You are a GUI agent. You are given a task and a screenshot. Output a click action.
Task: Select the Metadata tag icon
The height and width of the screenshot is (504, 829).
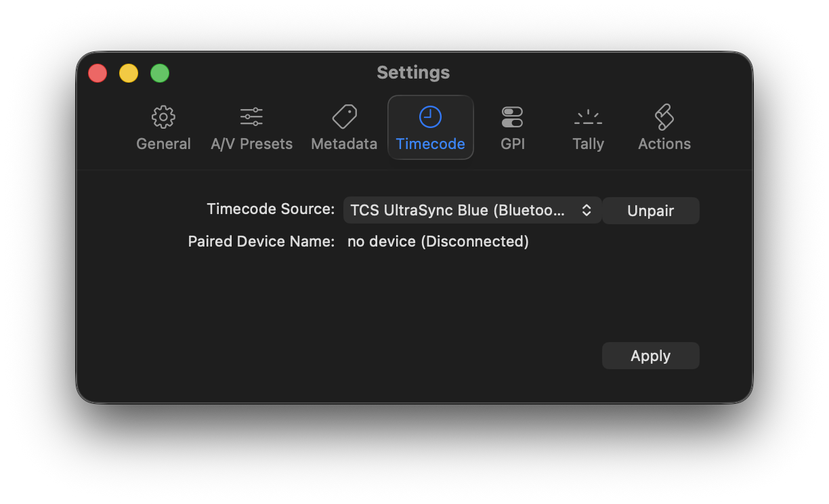pyautogui.click(x=344, y=117)
